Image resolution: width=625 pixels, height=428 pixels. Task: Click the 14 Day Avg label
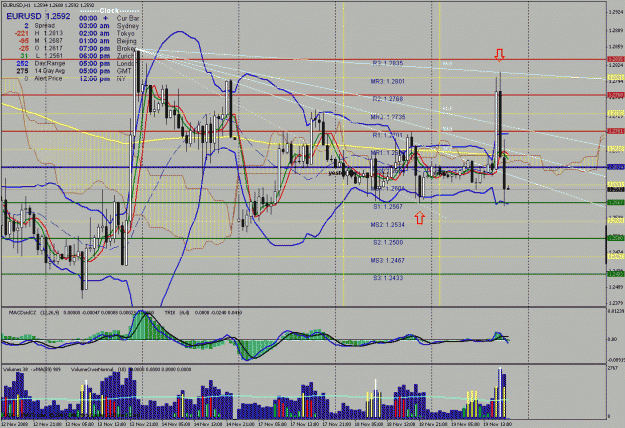pos(49,71)
